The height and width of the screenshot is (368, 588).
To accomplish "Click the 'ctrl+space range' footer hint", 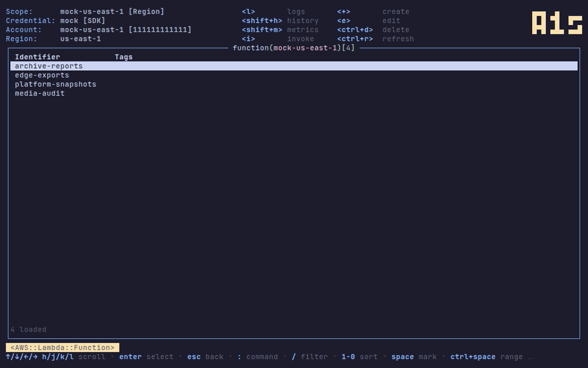I will tap(487, 357).
